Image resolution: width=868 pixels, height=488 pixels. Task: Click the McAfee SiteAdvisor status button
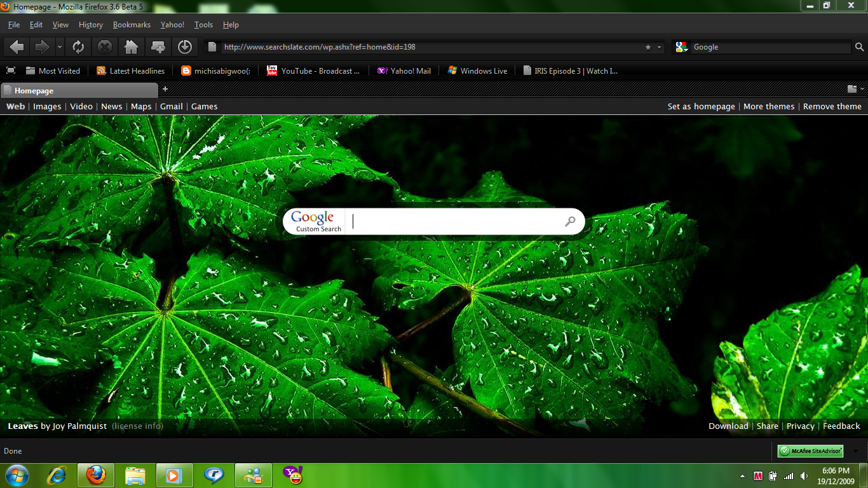pyautogui.click(x=811, y=451)
